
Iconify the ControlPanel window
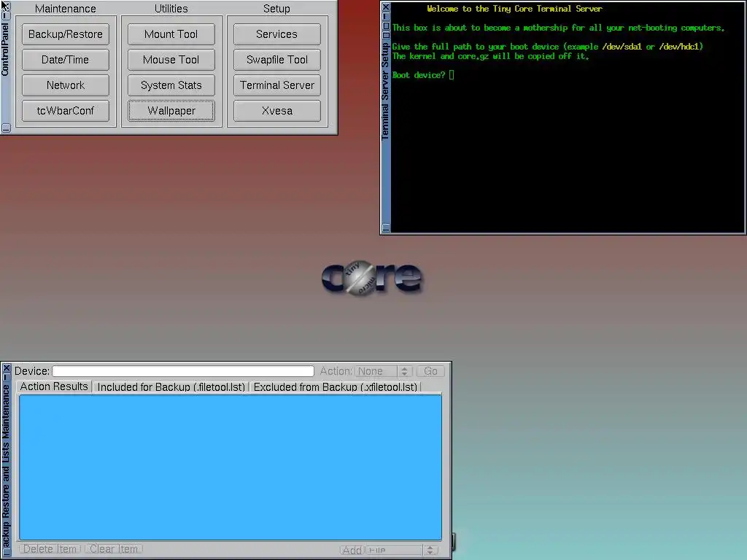6,16
